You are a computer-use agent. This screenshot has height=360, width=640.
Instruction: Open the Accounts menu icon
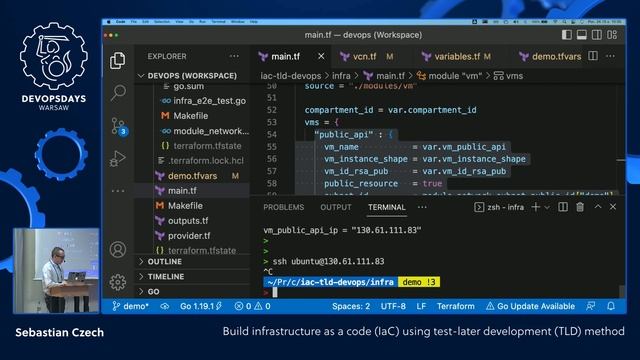(x=118, y=249)
